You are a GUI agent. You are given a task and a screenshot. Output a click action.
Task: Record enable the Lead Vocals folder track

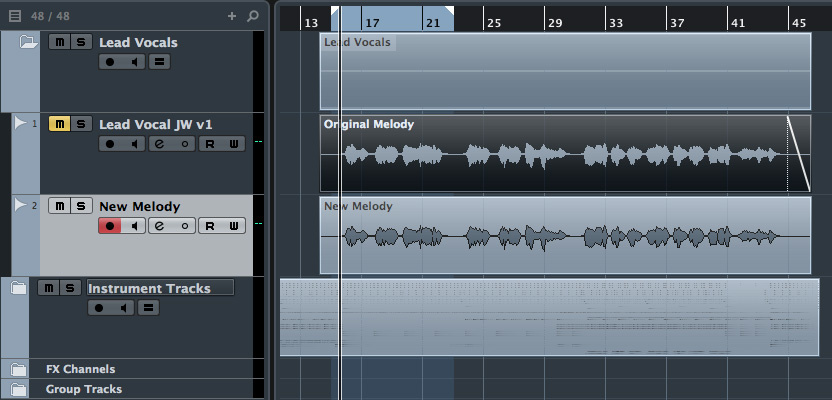110,62
